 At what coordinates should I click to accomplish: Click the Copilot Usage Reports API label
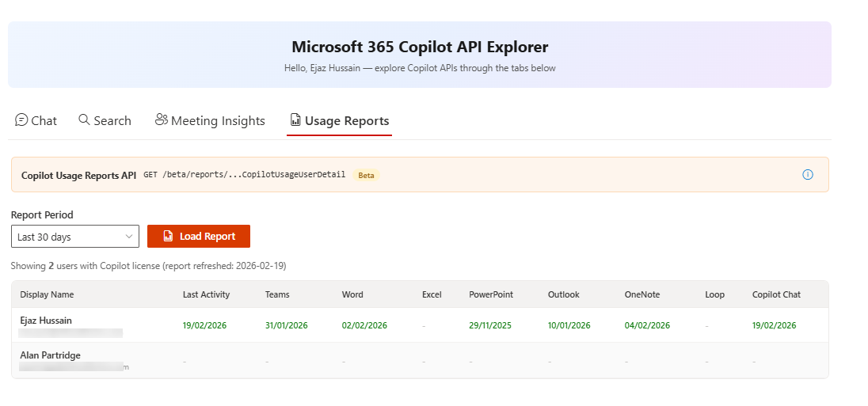click(x=78, y=176)
